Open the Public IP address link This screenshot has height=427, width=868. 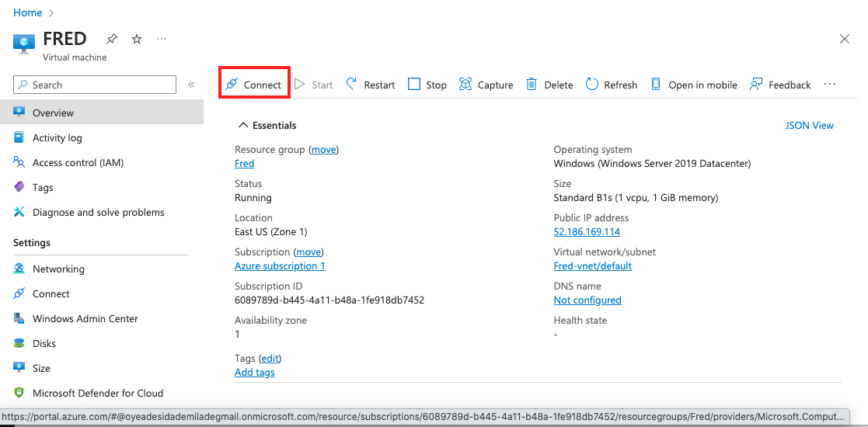[x=587, y=231]
